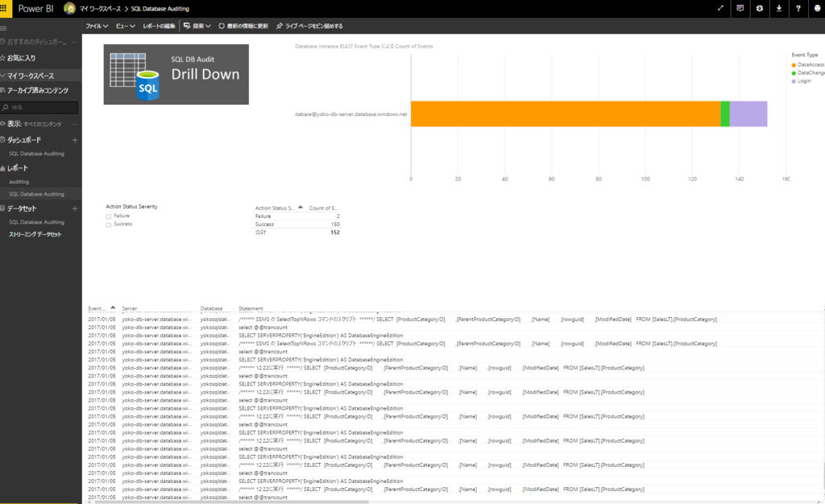Open the help question mark icon
825x504 pixels.
tap(798, 8)
